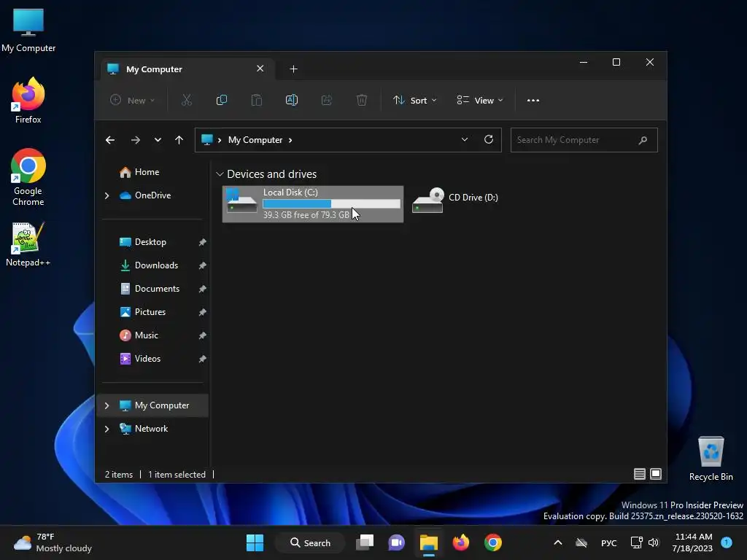This screenshot has width=747, height=560.
Task: Open recent locations dropdown arrow
Action: coord(158,140)
